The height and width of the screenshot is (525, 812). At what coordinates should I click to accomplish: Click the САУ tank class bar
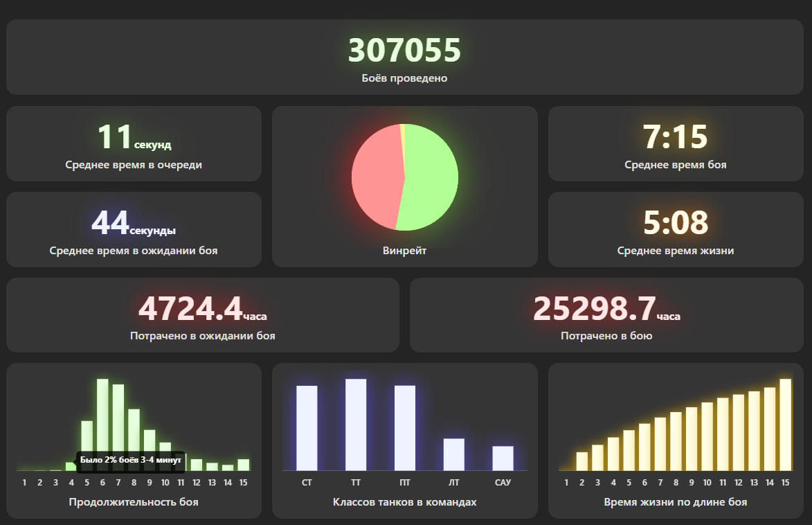tap(503, 458)
